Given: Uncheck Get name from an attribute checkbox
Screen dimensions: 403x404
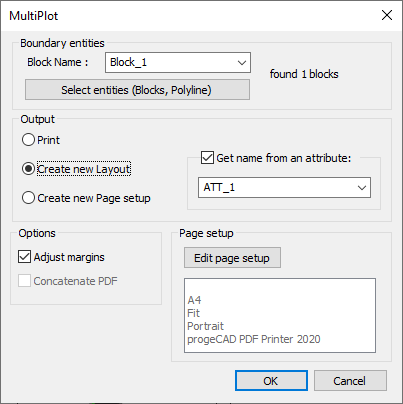Looking at the screenshot, I should pos(207,158).
